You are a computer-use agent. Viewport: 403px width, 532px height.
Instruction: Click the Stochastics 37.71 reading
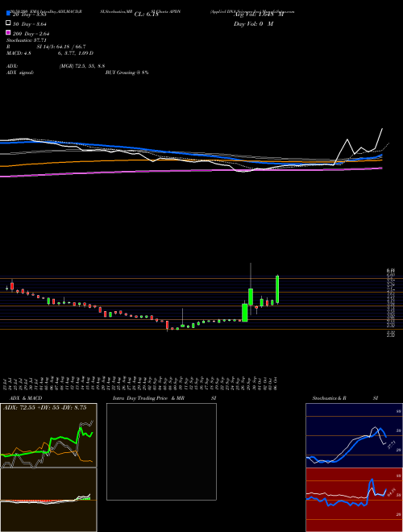click(x=26, y=40)
